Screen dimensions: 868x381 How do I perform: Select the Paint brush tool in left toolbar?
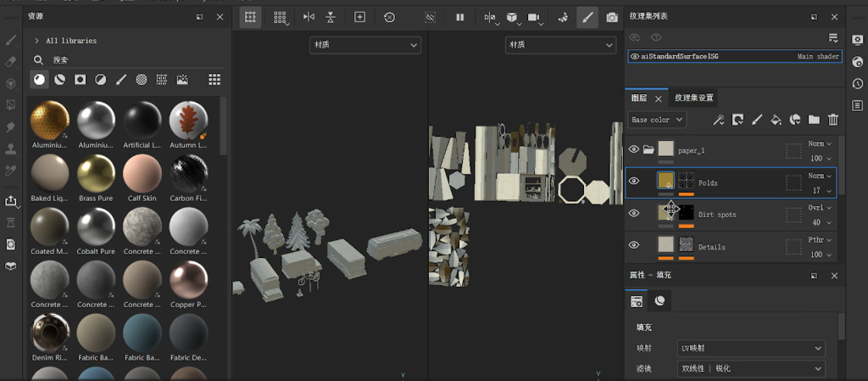pyautogui.click(x=10, y=41)
